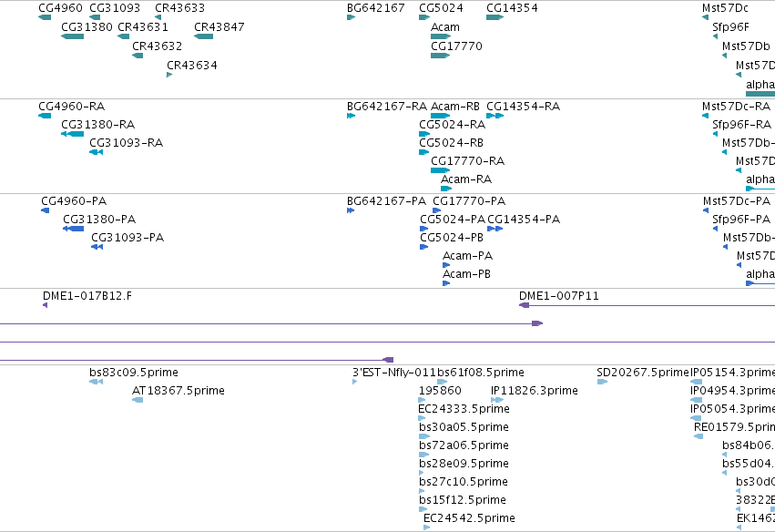The image size is (775, 532).
Task: Click the bs15f12.5prime EST label
Action: pos(462,501)
